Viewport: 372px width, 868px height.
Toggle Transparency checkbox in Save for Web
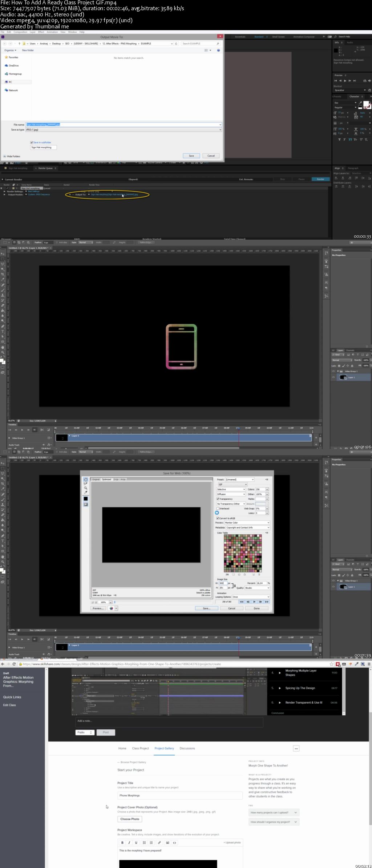point(218,499)
